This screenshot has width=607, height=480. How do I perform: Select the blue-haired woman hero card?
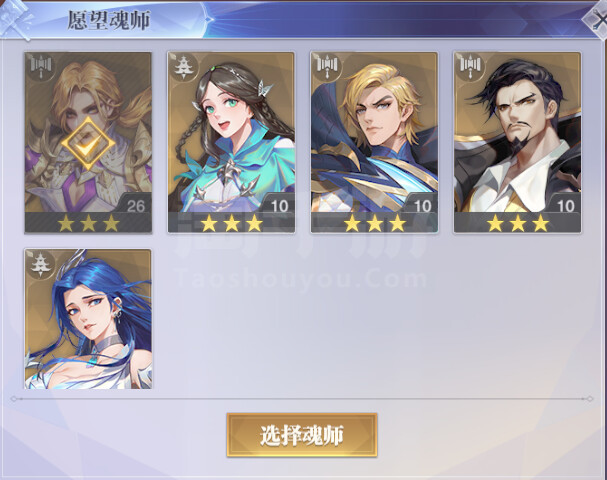coord(88,319)
